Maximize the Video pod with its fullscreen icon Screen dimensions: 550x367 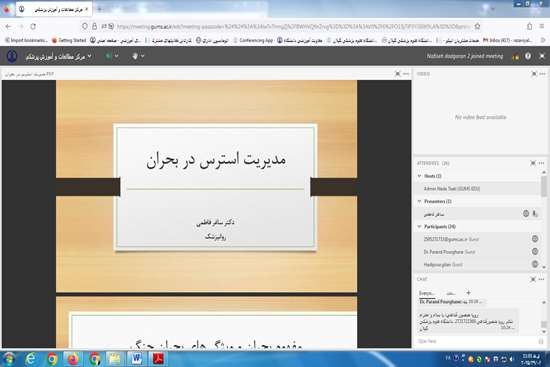(534, 74)
